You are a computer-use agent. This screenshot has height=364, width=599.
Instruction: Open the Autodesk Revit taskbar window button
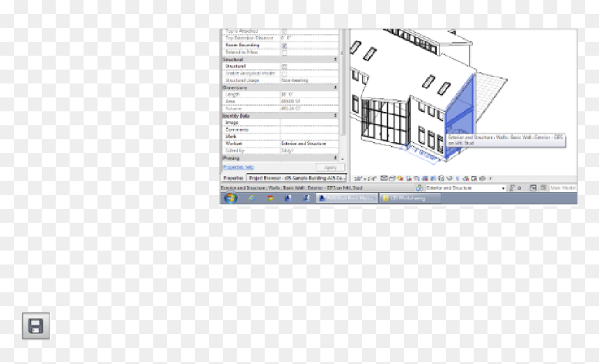tap(346, 198)
